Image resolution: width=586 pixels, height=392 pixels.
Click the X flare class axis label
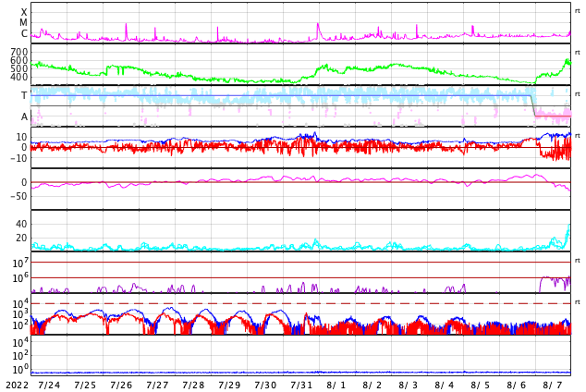pyautogui.click(x=24, y=12)
